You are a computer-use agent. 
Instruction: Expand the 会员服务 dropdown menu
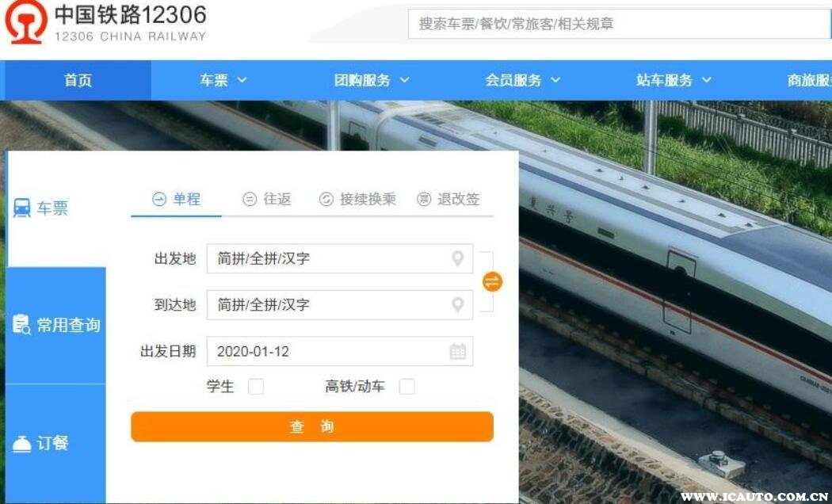pos(523,80)
